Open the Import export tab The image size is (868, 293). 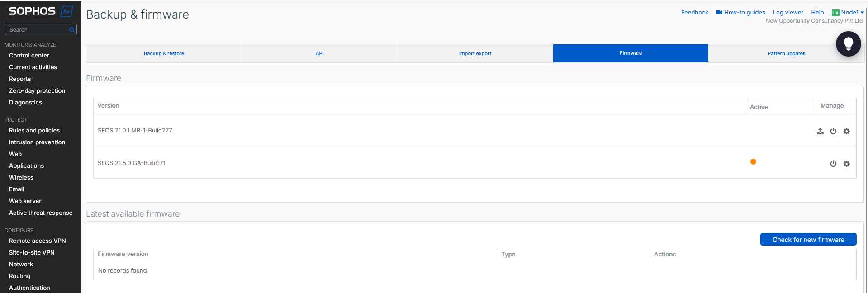(x=475, y=53)
